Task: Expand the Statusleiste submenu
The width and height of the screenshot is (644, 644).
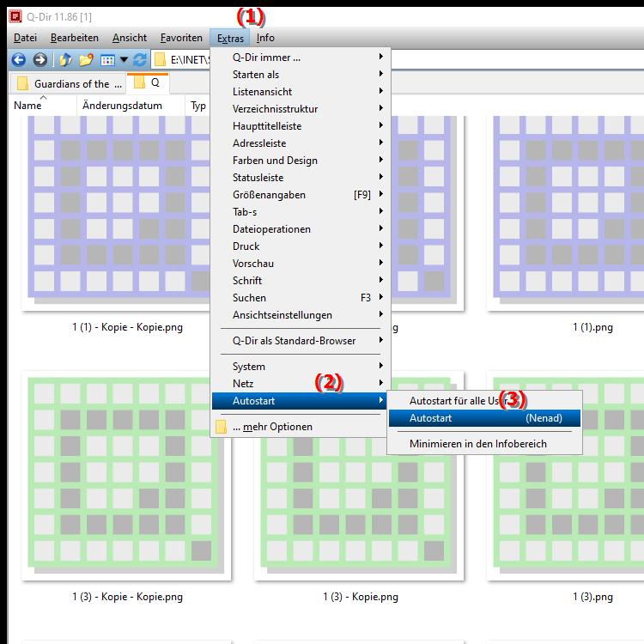Action: point(301,178)
